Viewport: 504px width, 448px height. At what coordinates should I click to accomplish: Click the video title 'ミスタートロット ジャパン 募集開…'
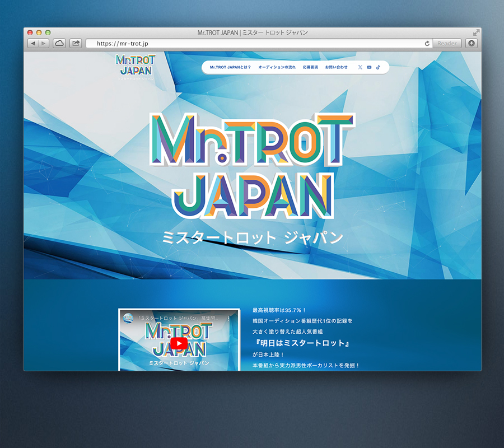(178, 318)
